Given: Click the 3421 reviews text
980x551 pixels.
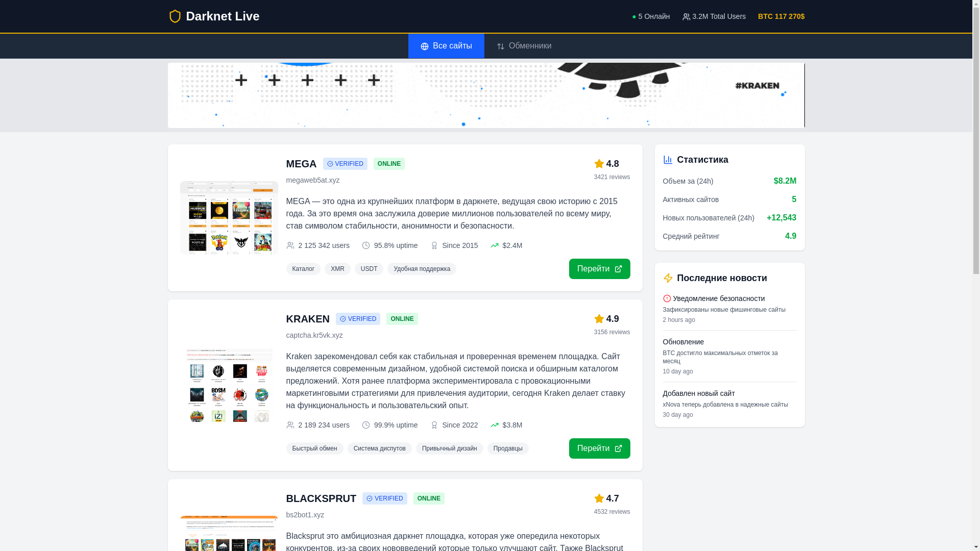Looking at the screenshot, I should tap(612, 177).
